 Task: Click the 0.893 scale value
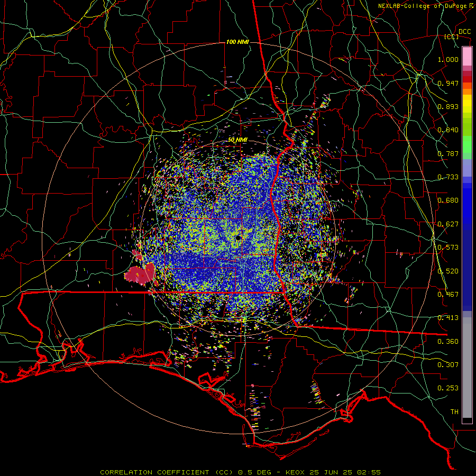(448, 106)
